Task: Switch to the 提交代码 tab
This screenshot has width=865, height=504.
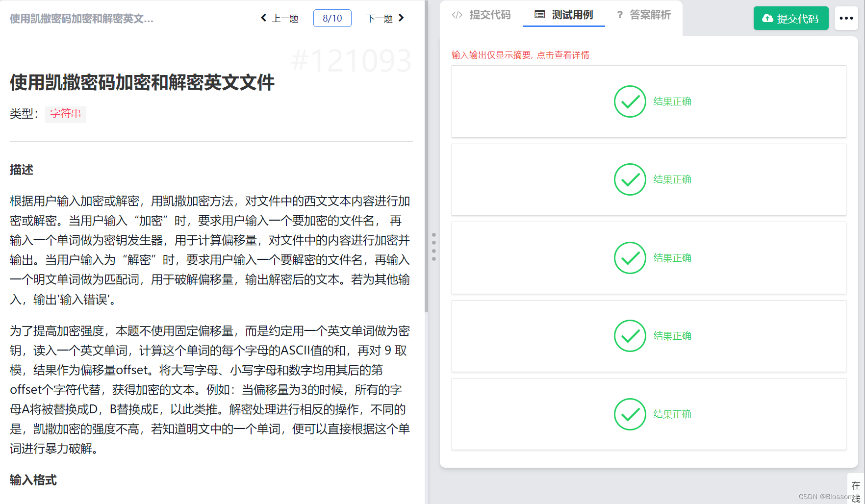Action: (x=490, y=15)
